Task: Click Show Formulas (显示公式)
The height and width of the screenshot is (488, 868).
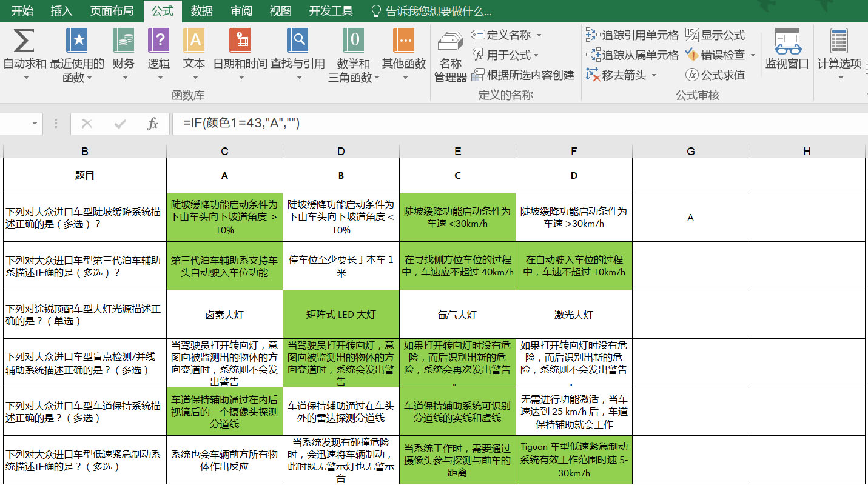Action: click(723, 35)
